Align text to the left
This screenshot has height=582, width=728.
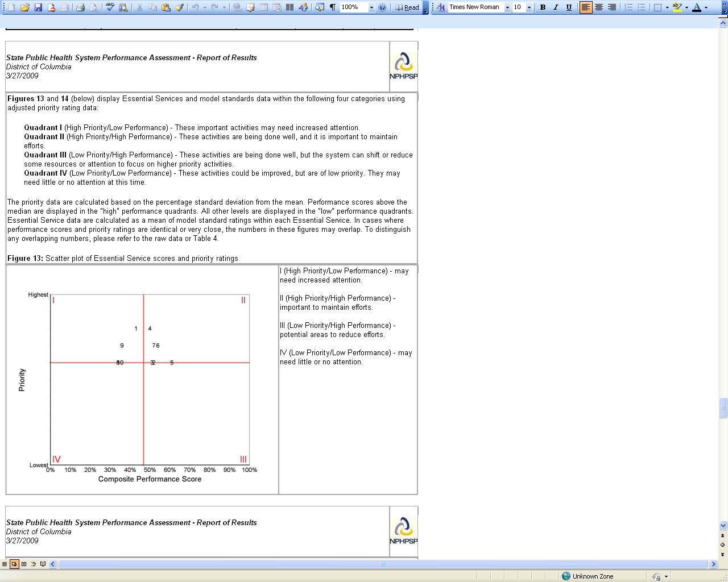coord(586,7)
